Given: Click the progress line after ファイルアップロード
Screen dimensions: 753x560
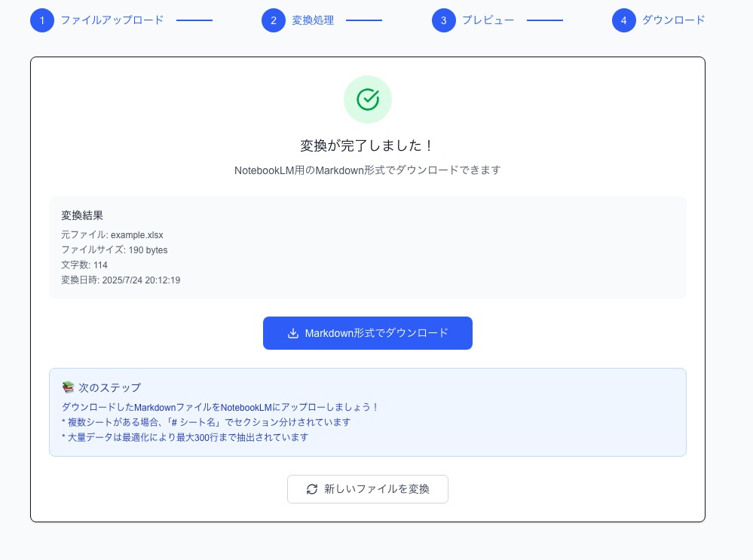Looking at the screenshot, I should pos(194,20).
